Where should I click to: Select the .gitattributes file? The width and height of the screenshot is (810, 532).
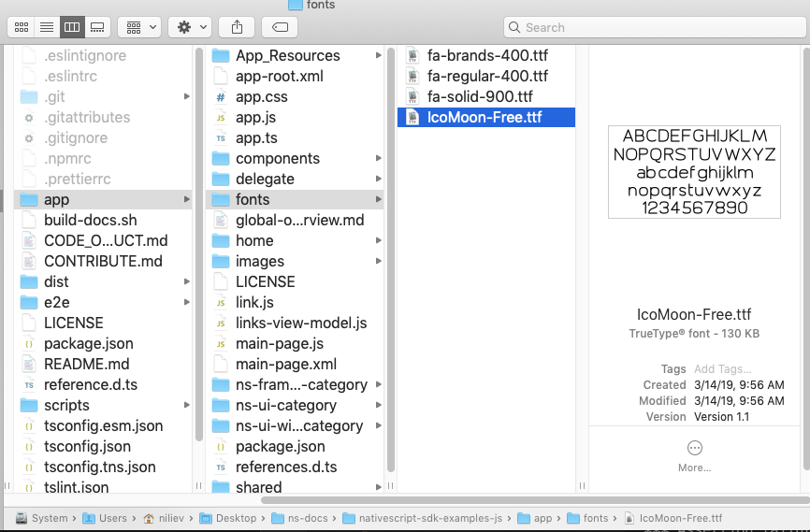click(103, 117)
